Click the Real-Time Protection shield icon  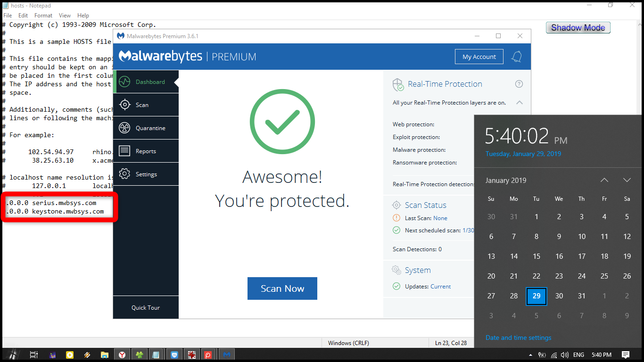pos(398,84)
